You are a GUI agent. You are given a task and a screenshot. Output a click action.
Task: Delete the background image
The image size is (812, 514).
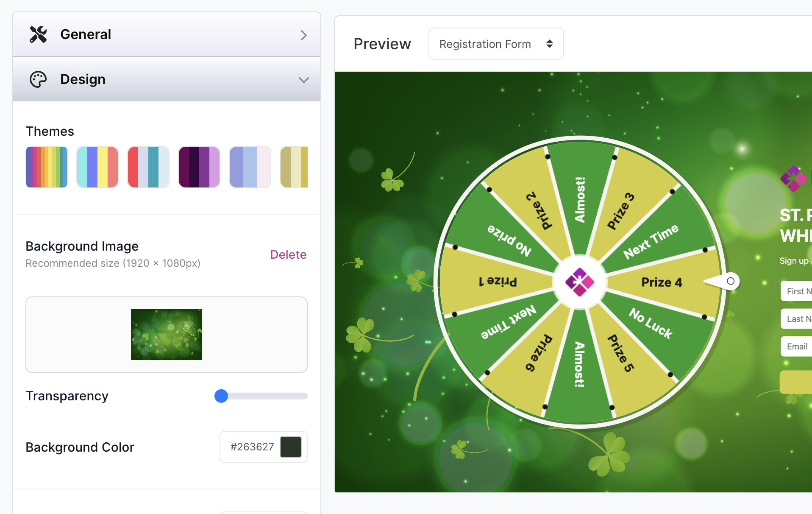(x=288, y=254)
